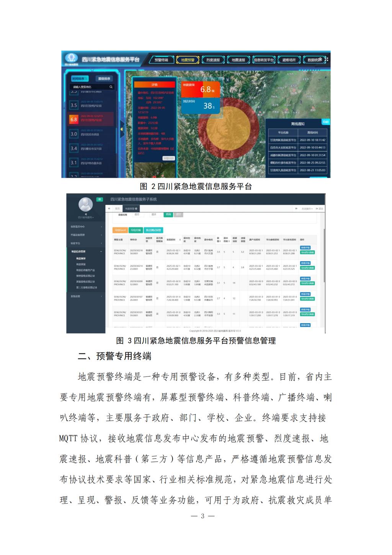Click 查看详情 for event 2025030107 26.0001
Image resolution: width=392 pixels, height=555 pixels.
point(305,294)
